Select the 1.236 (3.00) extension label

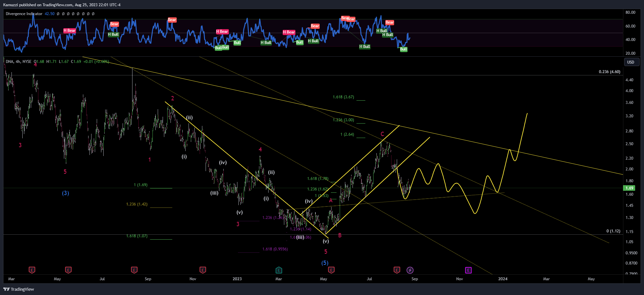coord(343,120)
